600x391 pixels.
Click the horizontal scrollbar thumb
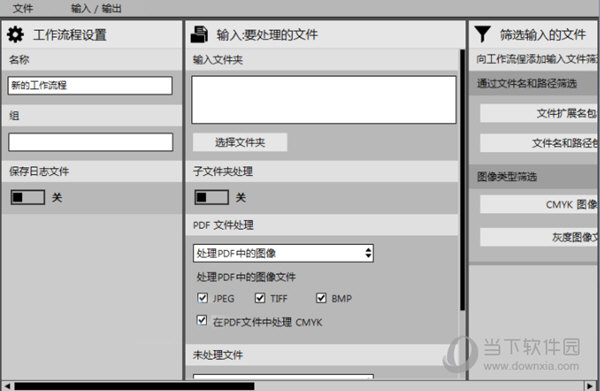(x=134, y=386)
